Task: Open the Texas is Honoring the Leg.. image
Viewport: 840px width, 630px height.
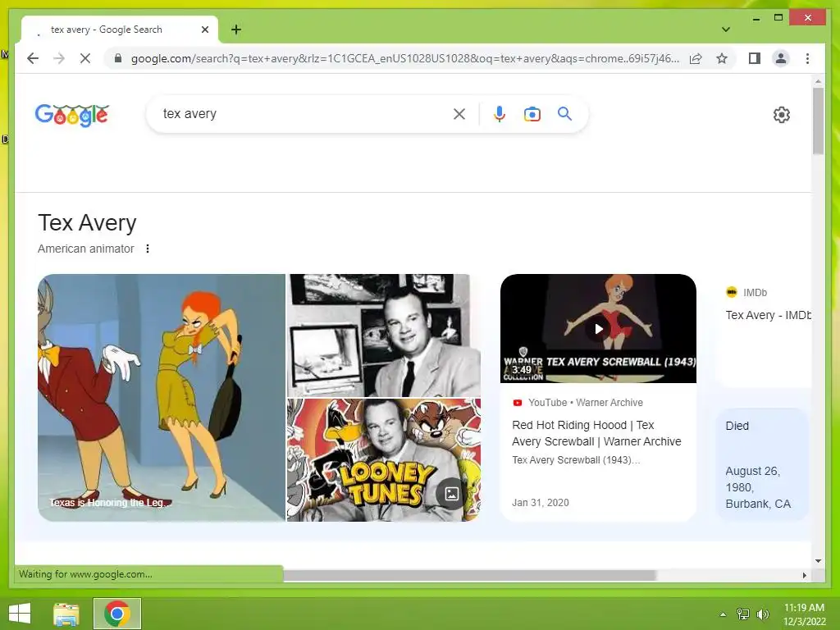Action: pyautogui.click(x=162, y=398)
